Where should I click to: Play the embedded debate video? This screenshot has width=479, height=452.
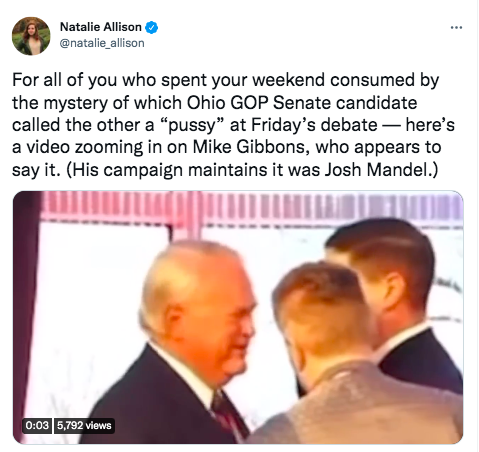pos(238,317)
